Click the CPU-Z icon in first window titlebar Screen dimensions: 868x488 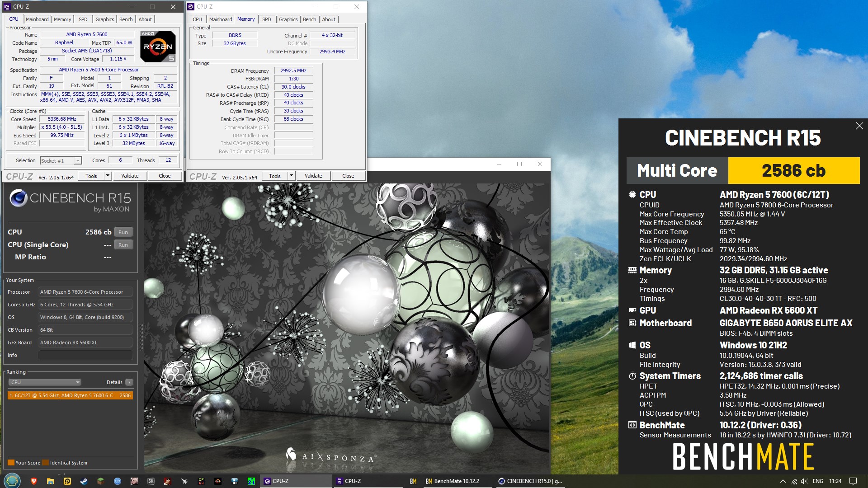coord(7,7)
